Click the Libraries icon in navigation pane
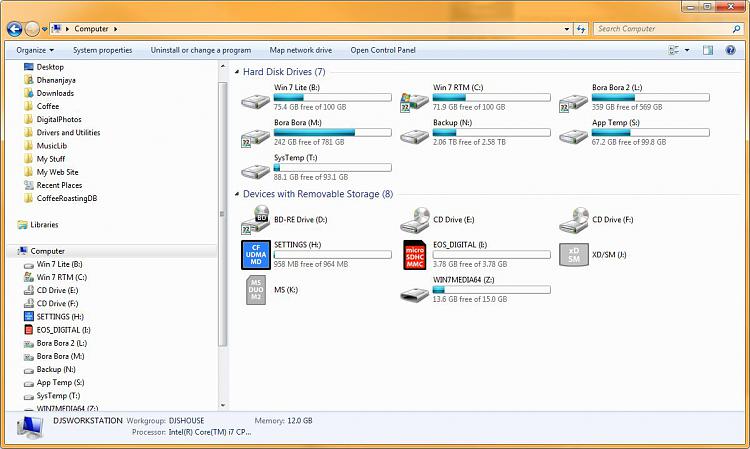Screen dimensions: 750x449 pyautogui.click(x=22, y=225)
